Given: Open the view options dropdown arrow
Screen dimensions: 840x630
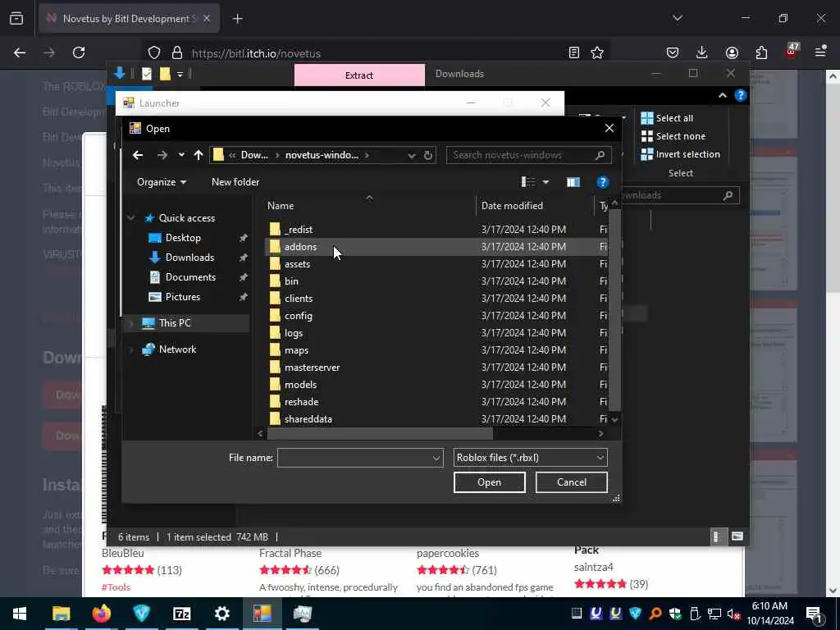Looking at the screenshot, I should [546, 182].
